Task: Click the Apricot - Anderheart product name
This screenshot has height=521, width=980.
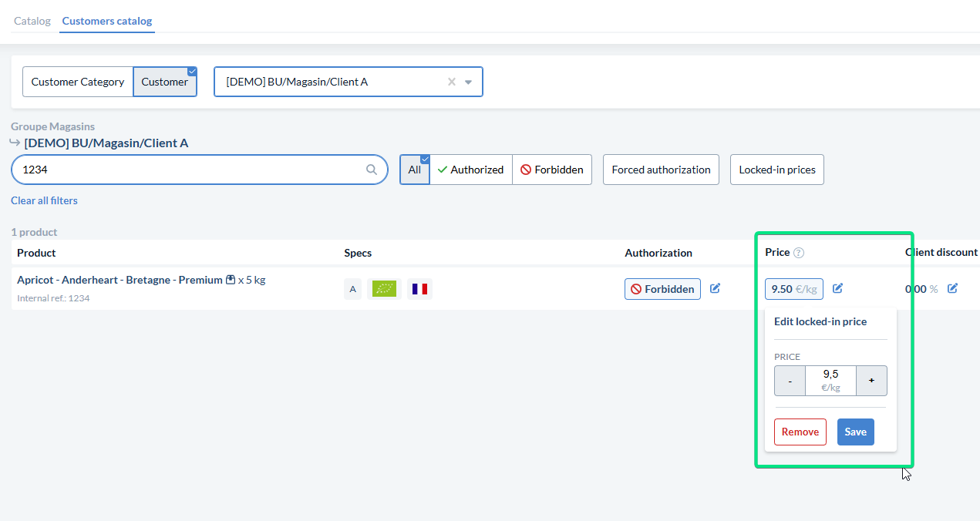Action: 120,280
